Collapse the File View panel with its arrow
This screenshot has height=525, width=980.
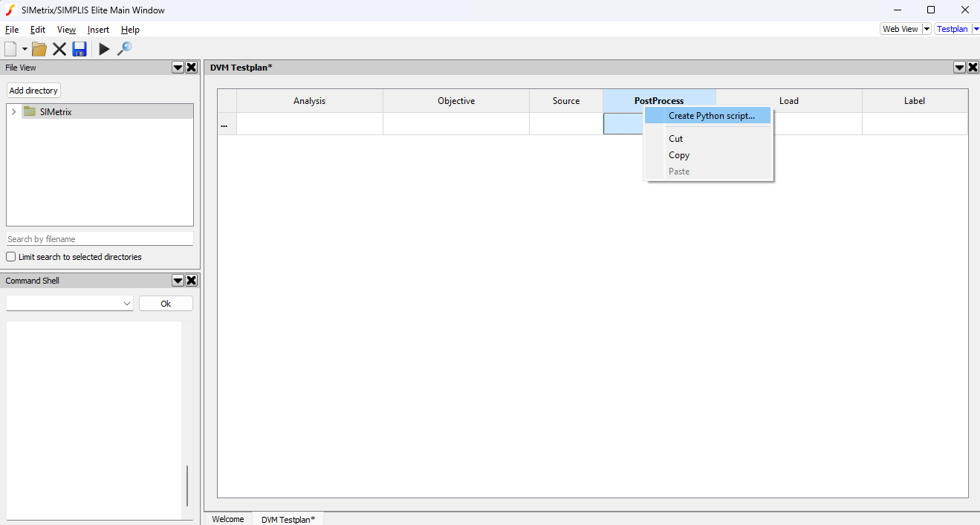coord(178,67)
